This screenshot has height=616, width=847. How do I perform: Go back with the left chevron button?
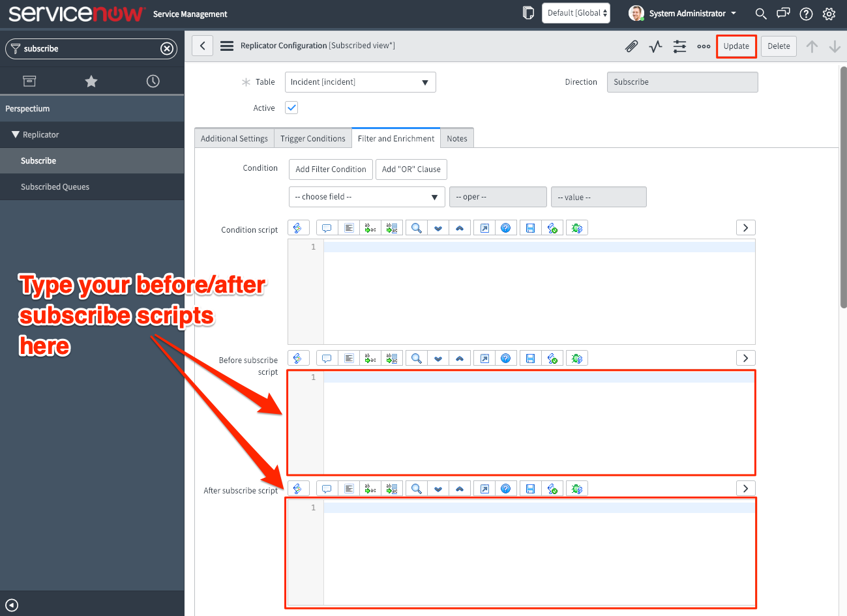point(203,46)
